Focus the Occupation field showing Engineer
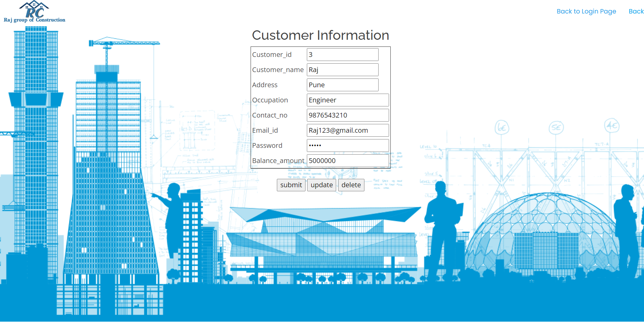This screenshot has height=324, width=644. (348, 100)
